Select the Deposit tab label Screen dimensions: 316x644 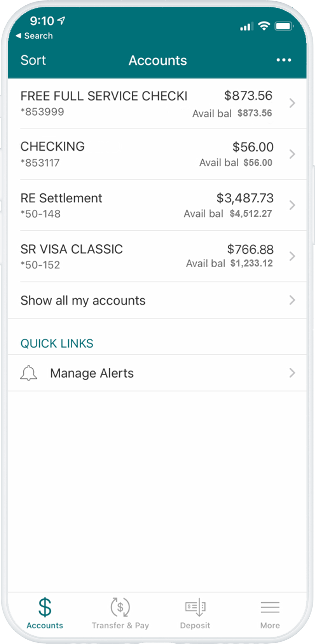point(195,625)
